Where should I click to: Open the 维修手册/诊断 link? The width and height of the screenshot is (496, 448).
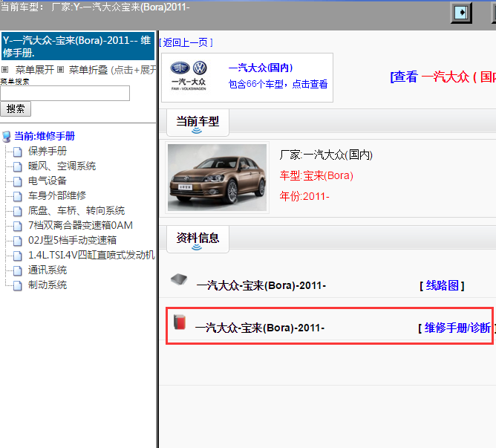tap(457, 328)
